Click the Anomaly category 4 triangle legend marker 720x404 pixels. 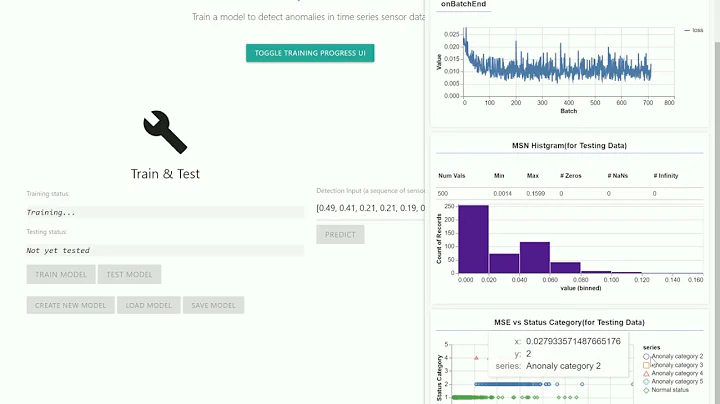click(x=646, y=373)
